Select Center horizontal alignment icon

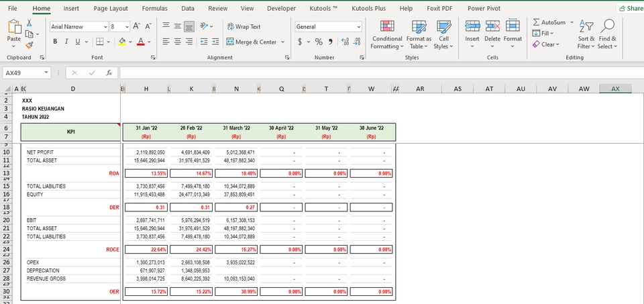coord(177,42)
